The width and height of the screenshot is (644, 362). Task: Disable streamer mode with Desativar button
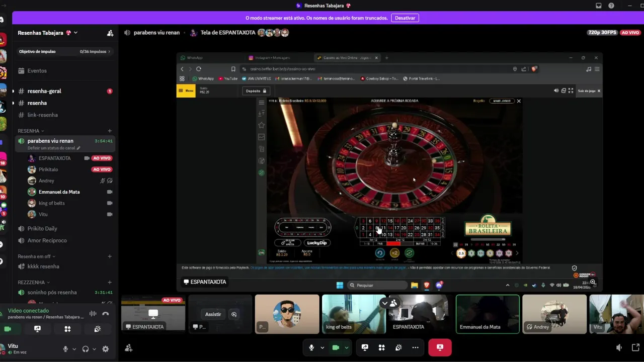coord(405,18)
